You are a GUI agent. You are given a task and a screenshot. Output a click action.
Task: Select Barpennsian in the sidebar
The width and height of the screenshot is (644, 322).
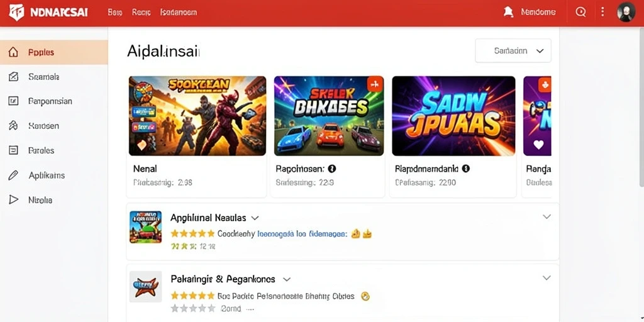50,101
